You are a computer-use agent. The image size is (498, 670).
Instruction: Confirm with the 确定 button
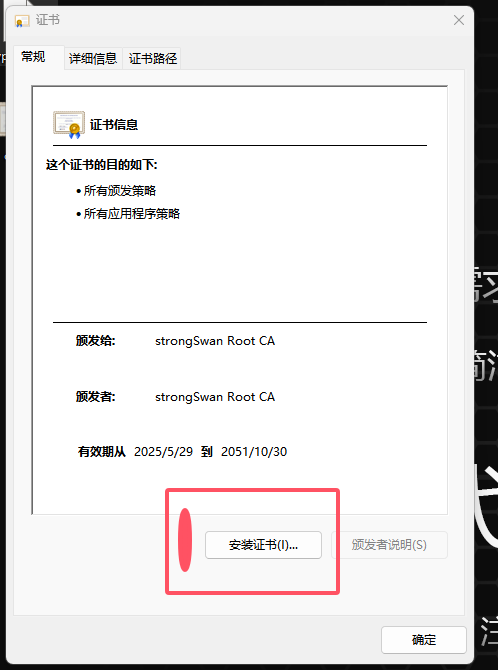(x=424, y=640)
